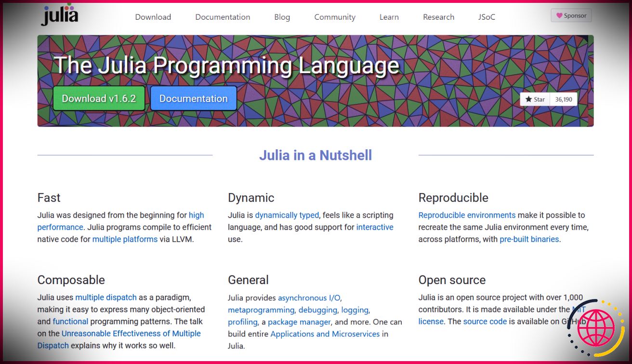Screen dimensions: 632x364
Task: Open the Research nav item
Action: [439, 17]
